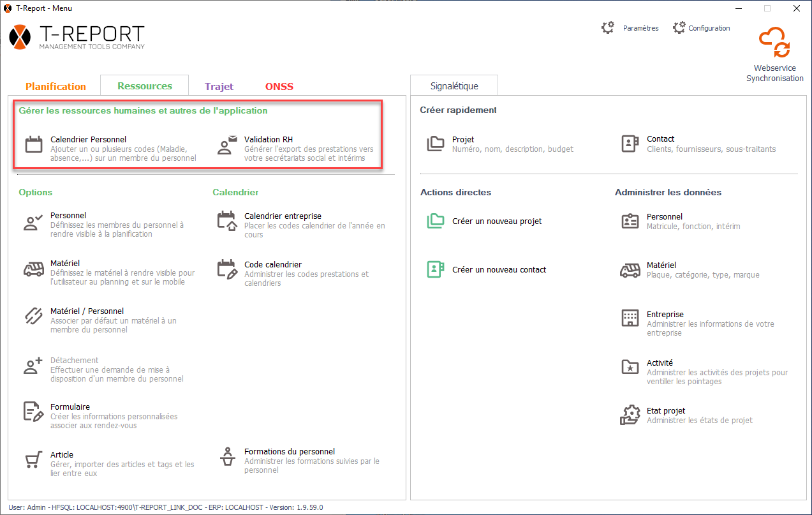Click the Article shopping cart icon
The height and width of the screenshot is (515, 812).
(33, 460)
